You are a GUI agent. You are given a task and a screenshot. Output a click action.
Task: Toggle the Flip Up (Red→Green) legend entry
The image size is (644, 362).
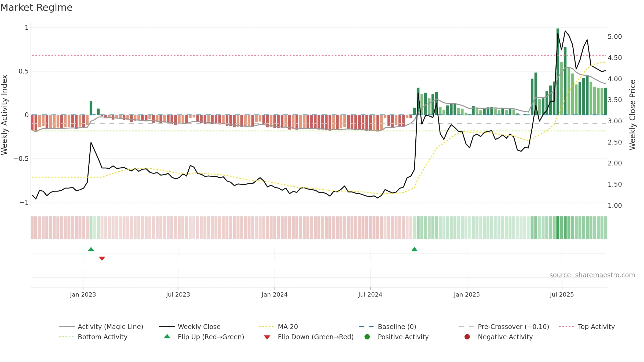(204, 337)
